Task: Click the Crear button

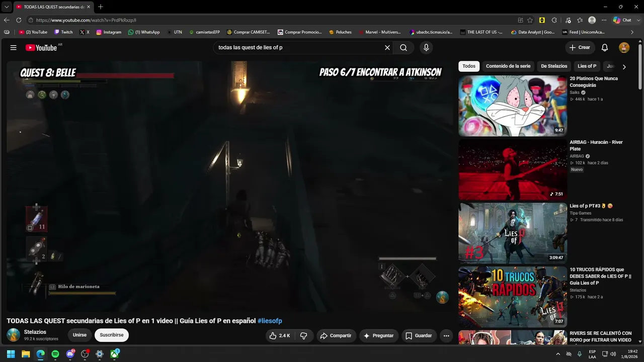Action: (x=580, y=48)
